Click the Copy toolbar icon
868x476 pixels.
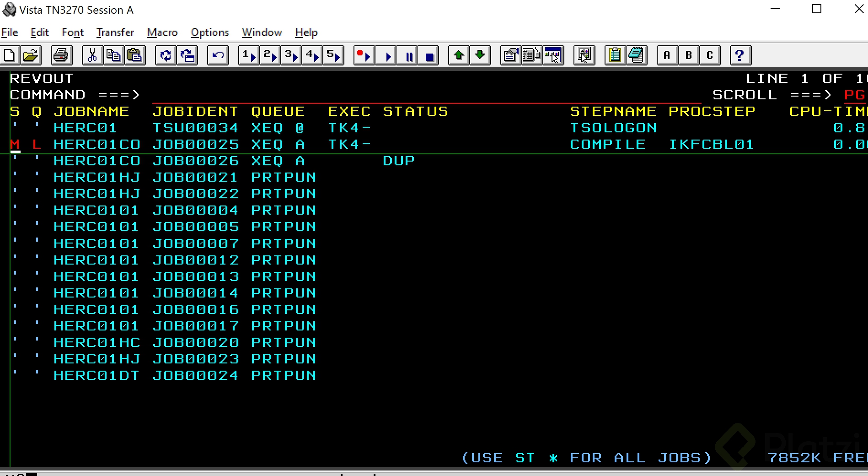coord(113,56)
